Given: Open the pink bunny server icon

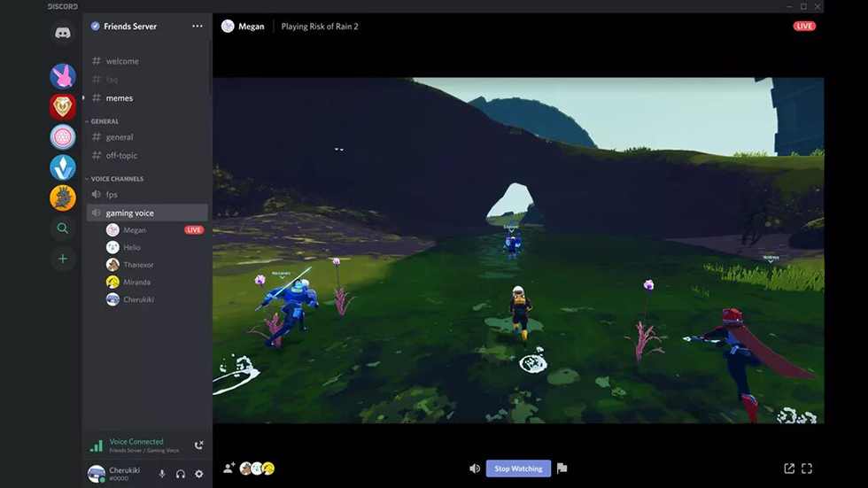Looking at the screenshot, I should [x=63, y=76].
